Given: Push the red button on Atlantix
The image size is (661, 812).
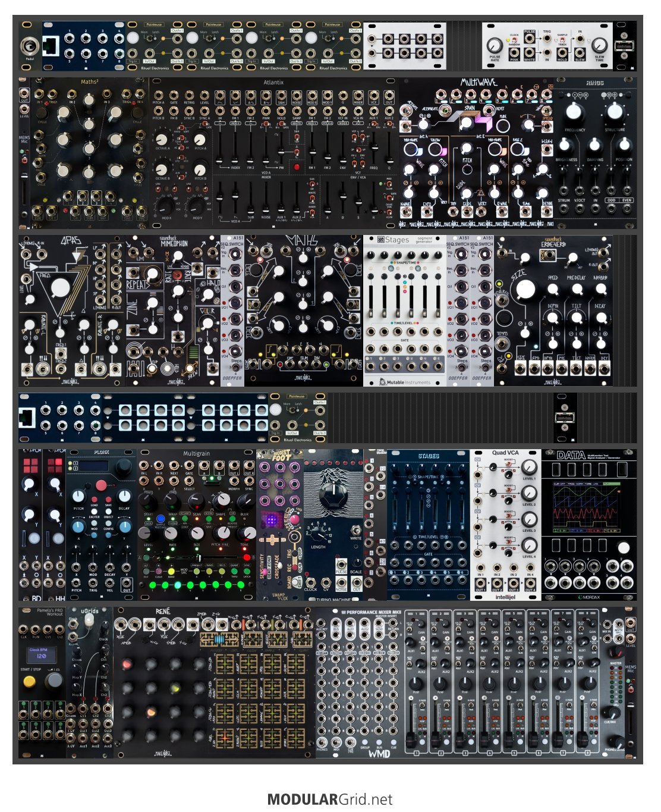Looking at the screenshot, I should (x=296, y=167).
